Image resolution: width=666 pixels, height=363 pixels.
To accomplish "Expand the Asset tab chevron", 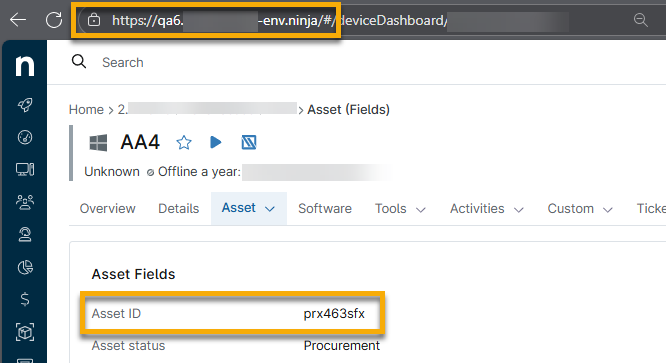I will [270, 209].
